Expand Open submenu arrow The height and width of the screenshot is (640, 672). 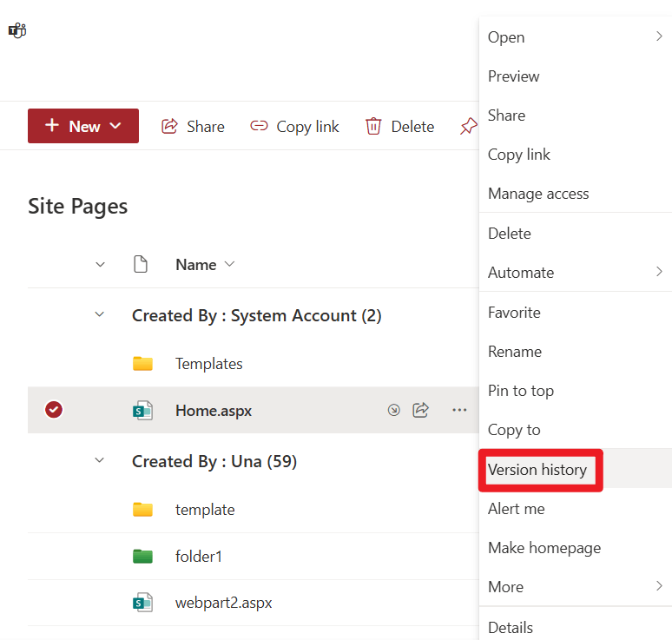pos(659,36)
